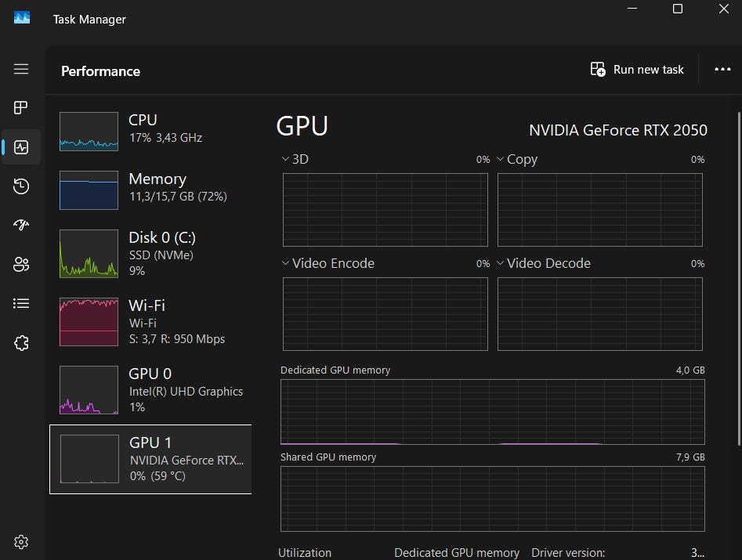The height and width of the screenshot is (560, 742).
Task: Click S: 3,7 R: 950 Mbps reading
Action: [177, 339]
